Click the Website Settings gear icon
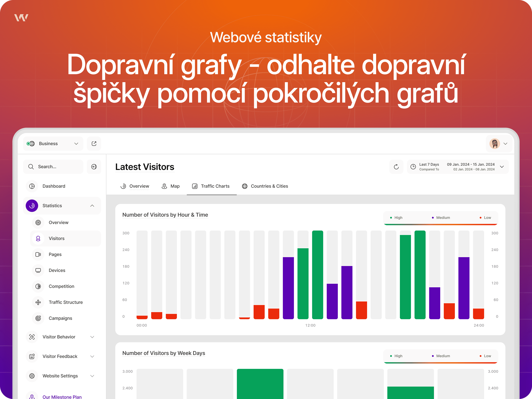The image size is (532, 399). [32, 376]
